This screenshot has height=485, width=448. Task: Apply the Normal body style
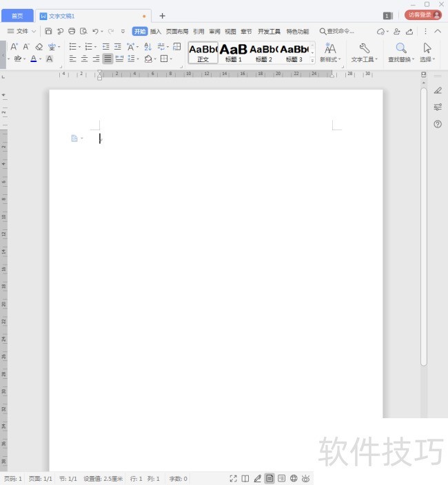[203, 52]
